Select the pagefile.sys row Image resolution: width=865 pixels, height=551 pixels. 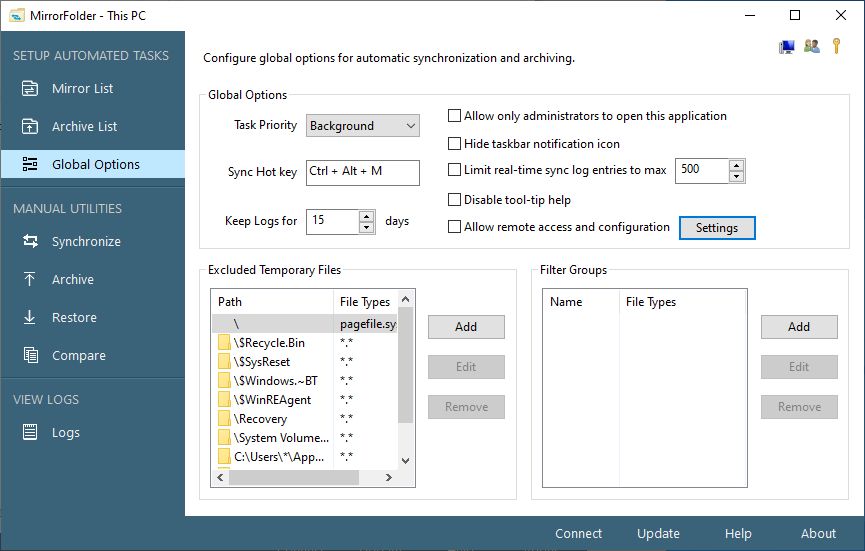pyautogui.click(x=305, y=324)
